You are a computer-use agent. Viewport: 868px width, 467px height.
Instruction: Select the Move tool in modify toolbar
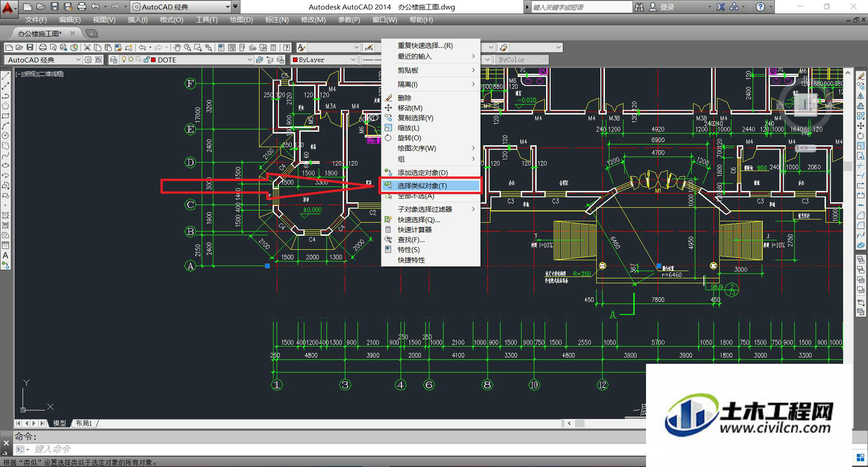click(x=861, y=126)
